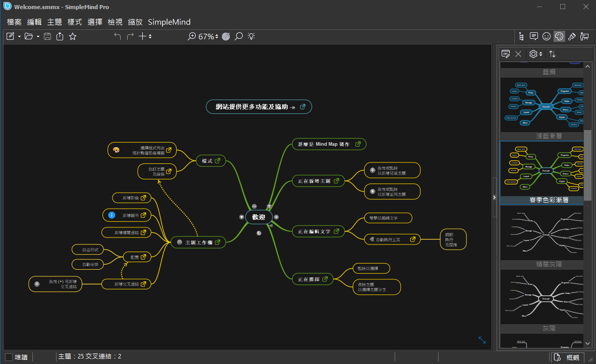Open the smiley icons panel
The width and height of the screenshot is (596, 364).
[x=547, y=36]
